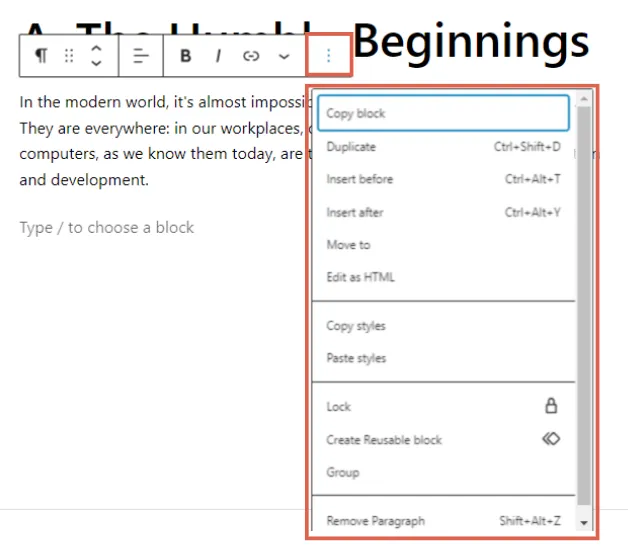Click the paragraph block type icon

coord(41,56)
